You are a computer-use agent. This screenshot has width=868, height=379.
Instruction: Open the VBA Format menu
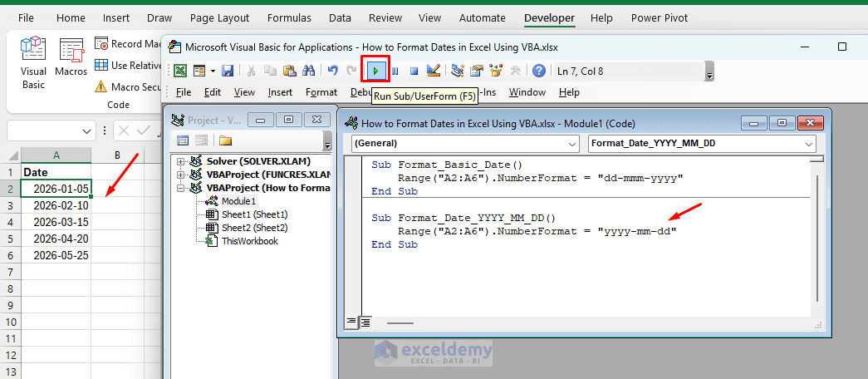(x=321, y=92)
